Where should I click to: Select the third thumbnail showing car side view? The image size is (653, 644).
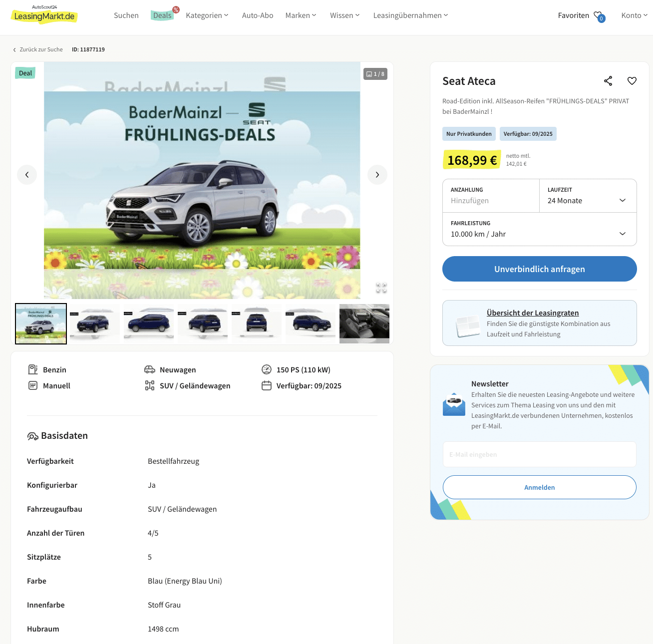coord(149,323)
